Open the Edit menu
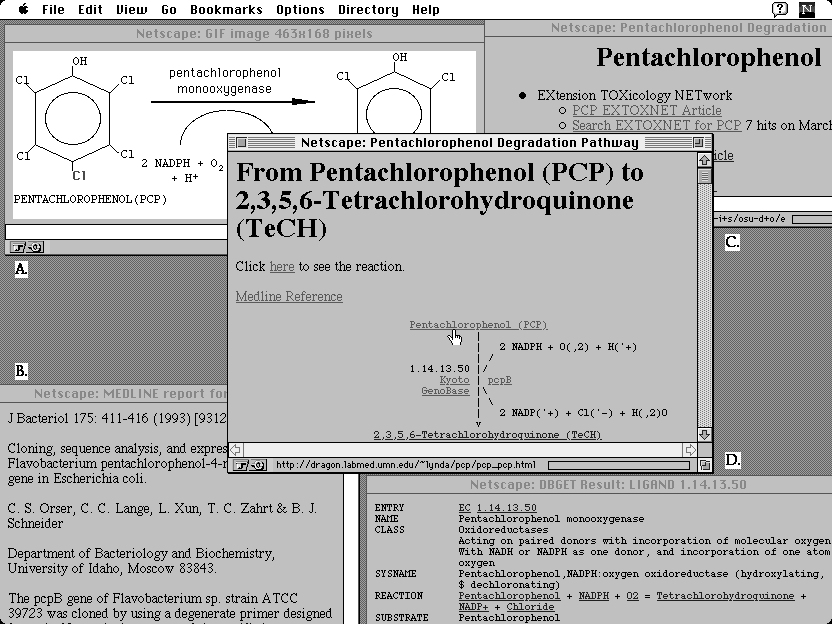Viewport: 832px width, 624px height. 90,10
